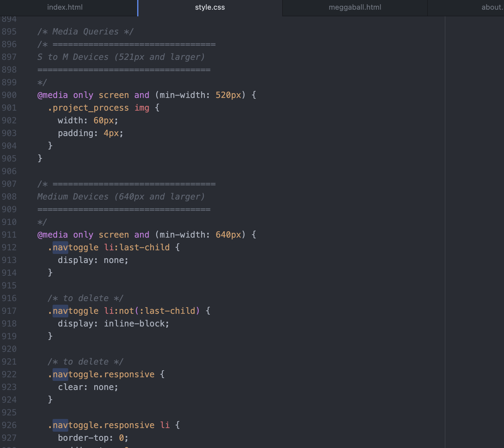Click the '/* to delete */' comment on line 916
504x448 pixels.
pos(86,298)
